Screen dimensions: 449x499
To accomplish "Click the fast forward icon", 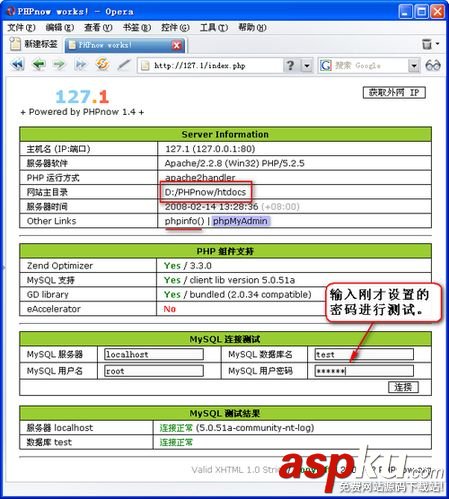I will [80, 64].
